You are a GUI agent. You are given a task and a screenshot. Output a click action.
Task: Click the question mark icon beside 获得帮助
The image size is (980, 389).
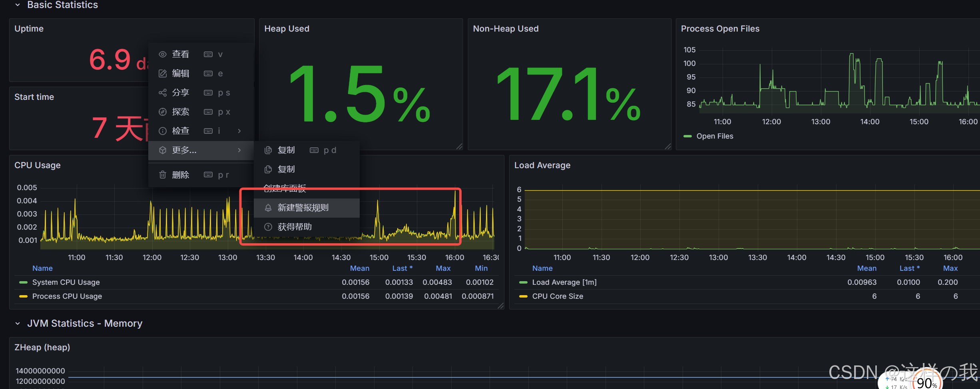(x=268, y=227)
